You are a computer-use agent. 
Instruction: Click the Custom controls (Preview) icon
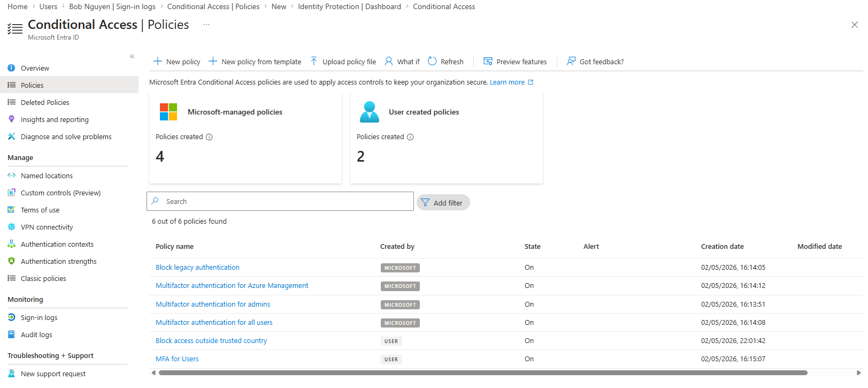[x=11, y=193]
